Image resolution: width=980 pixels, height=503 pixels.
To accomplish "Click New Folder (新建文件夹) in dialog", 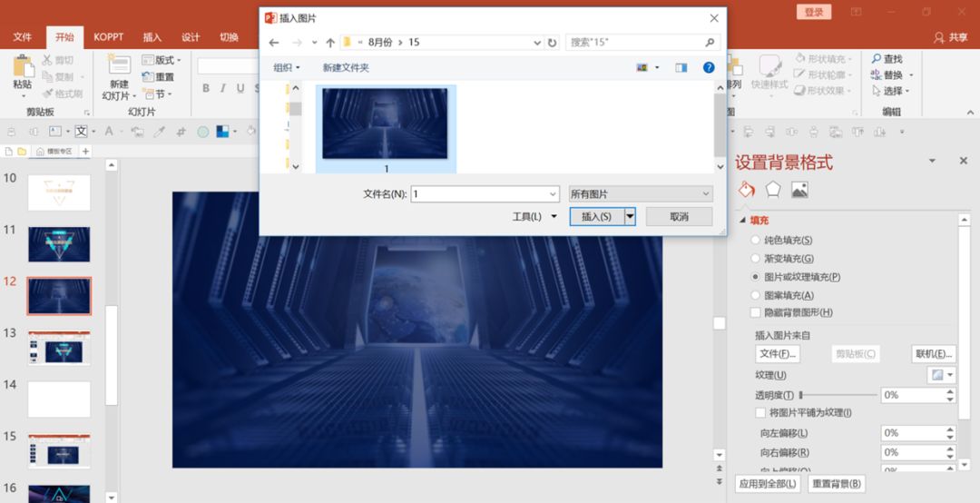I will tap(346, 67).
